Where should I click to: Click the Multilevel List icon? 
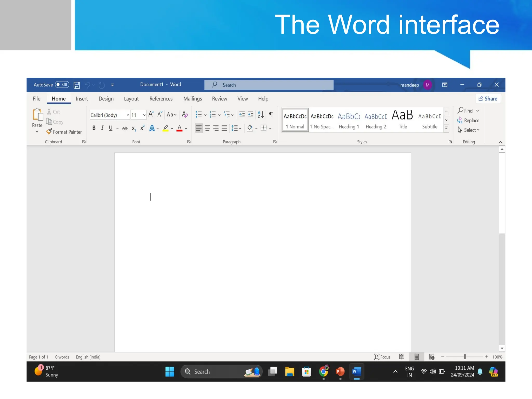click(x=227, y=114)
